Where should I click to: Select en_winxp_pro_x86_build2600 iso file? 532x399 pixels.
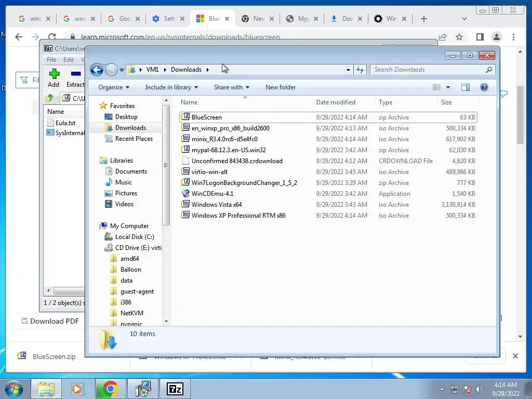328,128
